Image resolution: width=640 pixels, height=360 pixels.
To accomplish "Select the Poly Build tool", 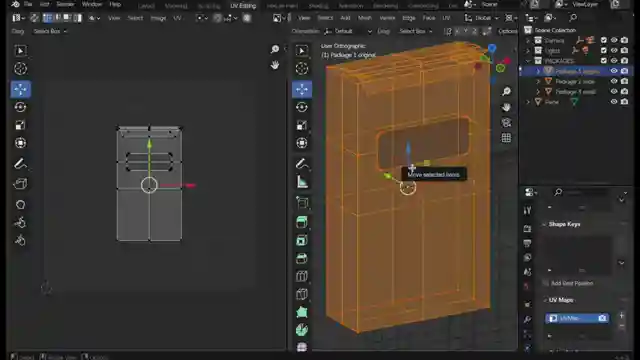I will (302, 312).
